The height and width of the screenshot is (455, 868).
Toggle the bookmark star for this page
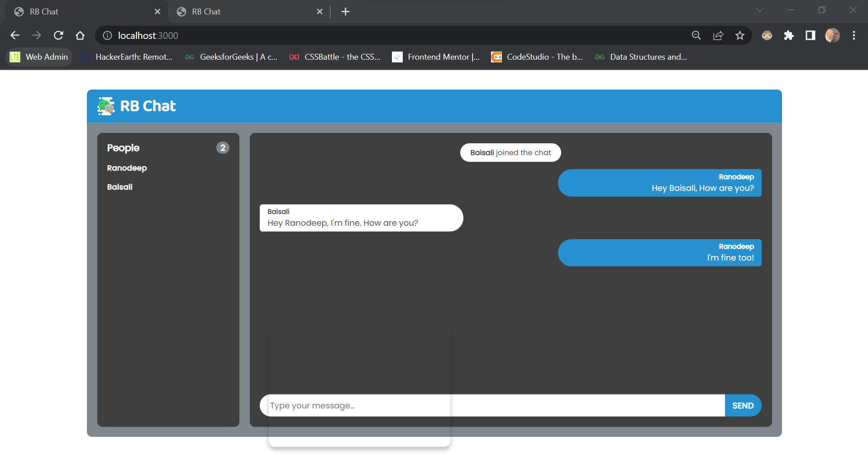(740, 35)
